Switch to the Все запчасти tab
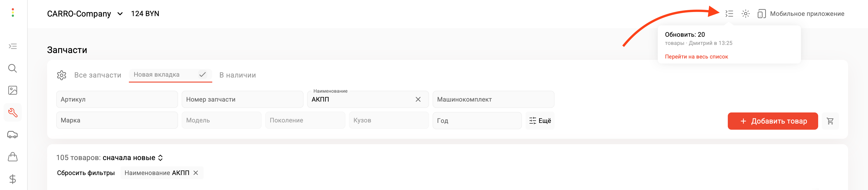Viewport: 868px width, 190px height. 98,75
